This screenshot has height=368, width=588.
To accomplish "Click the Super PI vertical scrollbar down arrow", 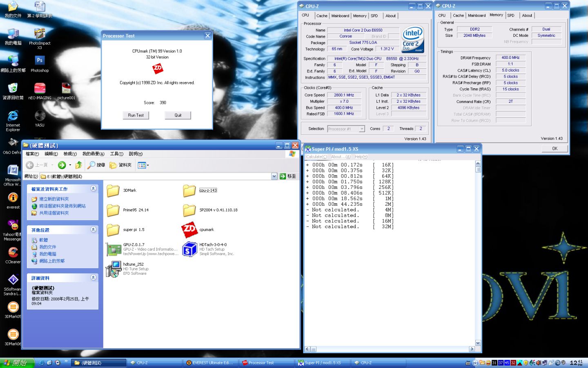I will coord(478,343).
